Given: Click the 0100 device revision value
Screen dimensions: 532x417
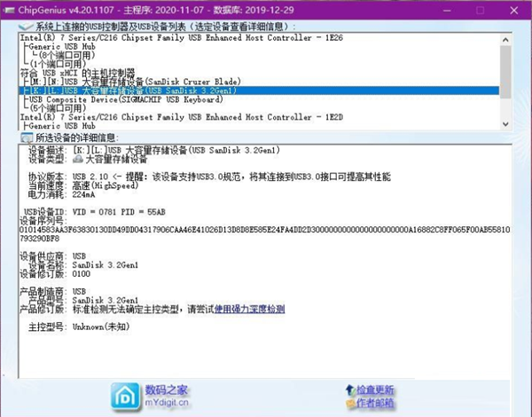Looking at the screenshot, I should click(x=81, y=273).
